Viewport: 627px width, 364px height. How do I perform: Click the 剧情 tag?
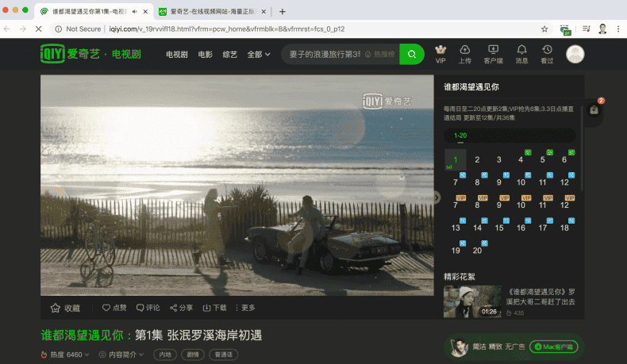pos(193,354)
